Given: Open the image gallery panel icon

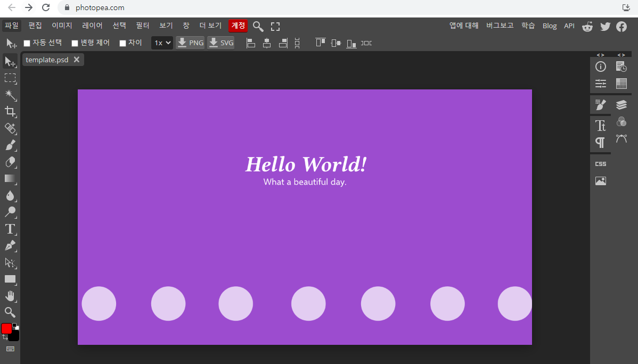Looking at the screenshot, I should [601, 181].
